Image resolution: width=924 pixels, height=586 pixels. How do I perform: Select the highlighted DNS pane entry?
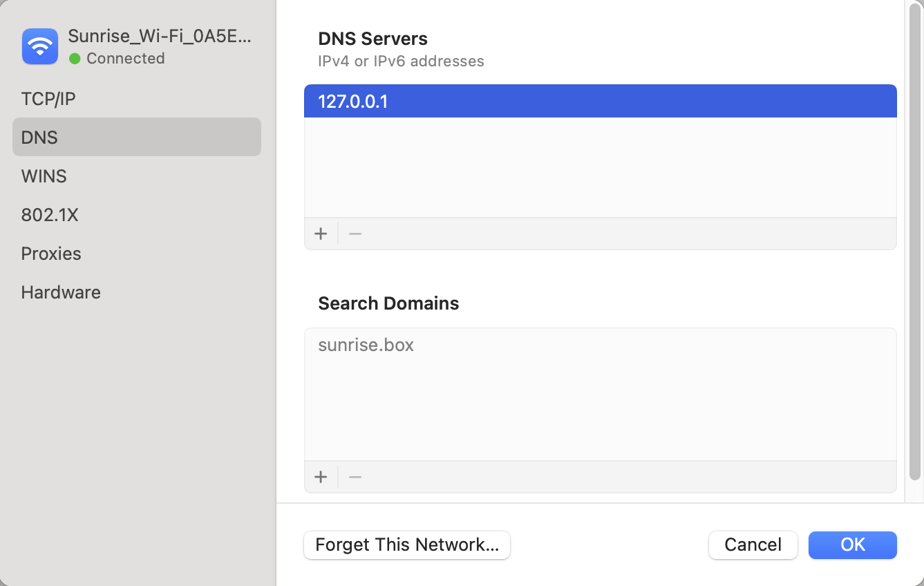39,137
